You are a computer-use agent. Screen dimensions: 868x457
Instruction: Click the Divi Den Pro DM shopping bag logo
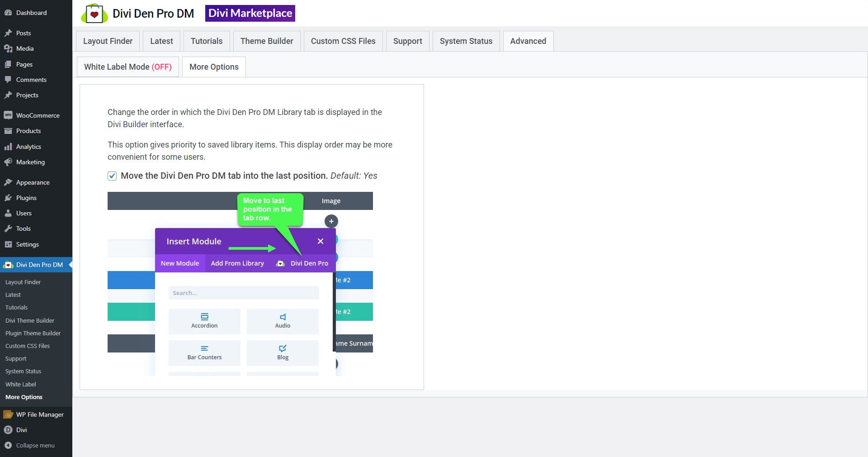[x=94, y=14]
